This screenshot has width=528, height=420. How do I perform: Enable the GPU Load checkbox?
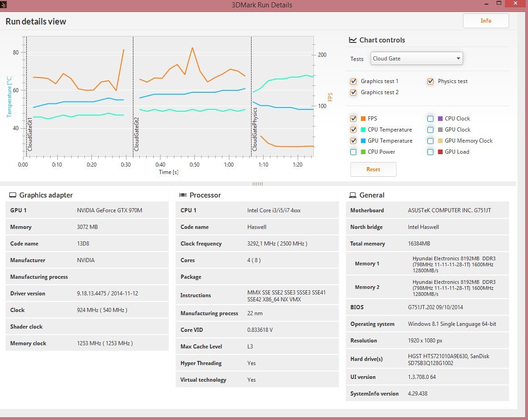pyautogui.click(x=430, y=152)
